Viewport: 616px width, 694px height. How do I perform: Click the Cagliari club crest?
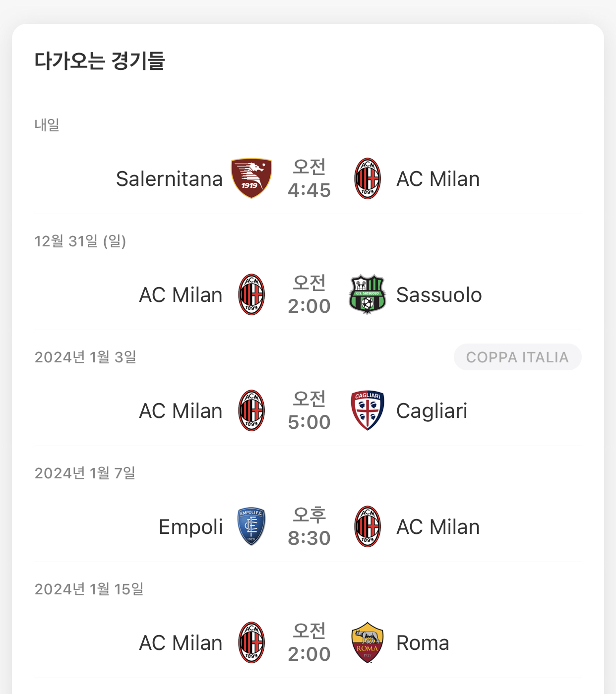coord(368,410)
